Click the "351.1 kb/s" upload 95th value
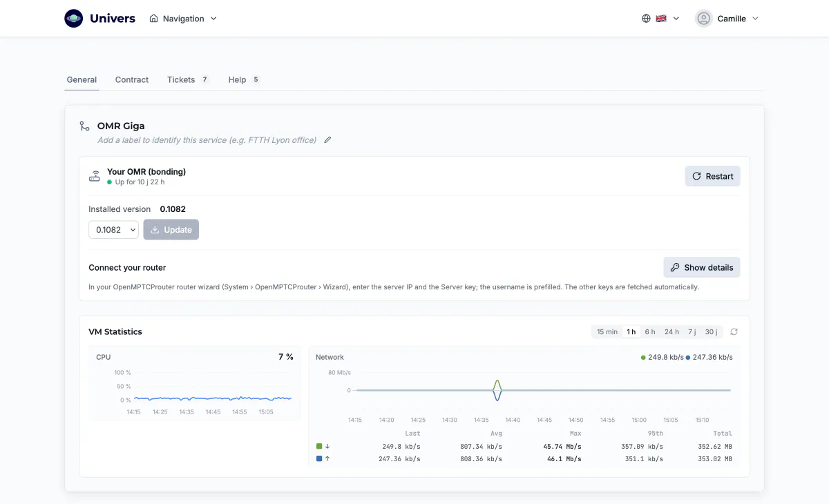The width and height of the screenshot is (829, 504). pos(644,458)
